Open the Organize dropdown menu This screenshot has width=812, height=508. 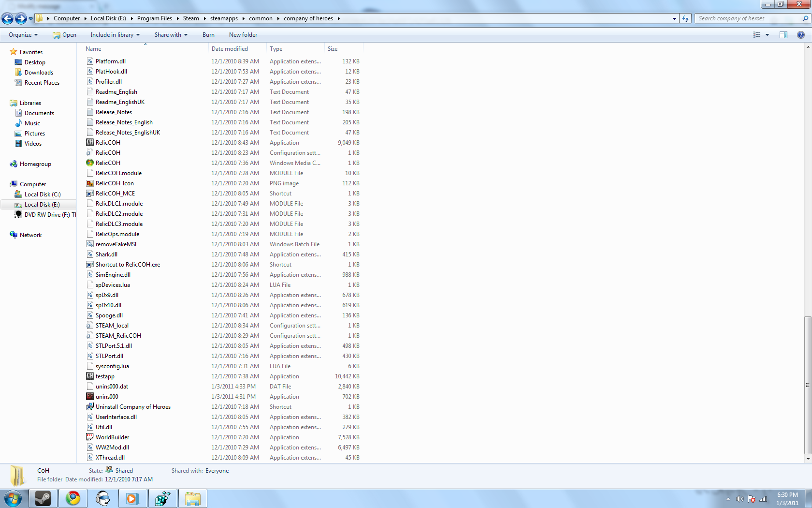tap(23, 35)
